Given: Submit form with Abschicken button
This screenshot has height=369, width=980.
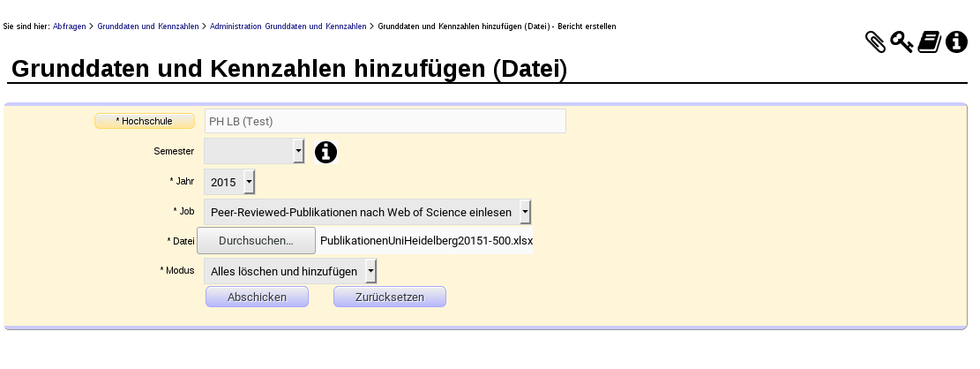Looking at the screenshot, I should tap(257, 297).
